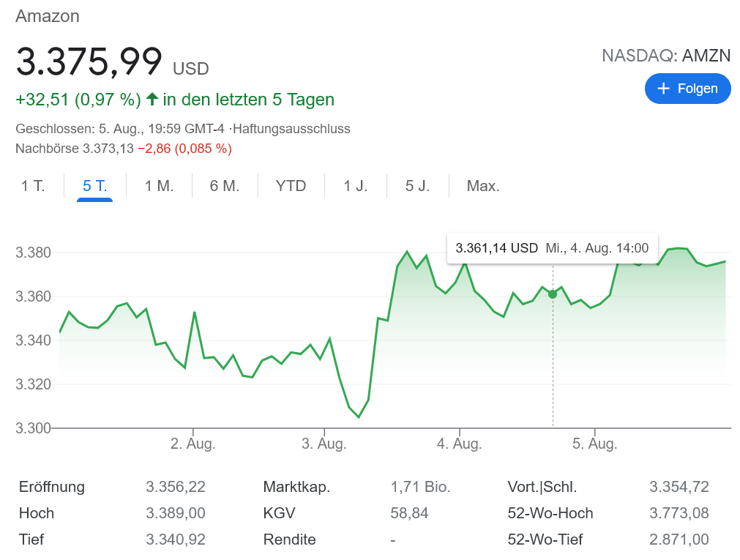This screenshot has height=560, width=740.
Task: Select the 1 J. time range
Action: pos(356,186)
